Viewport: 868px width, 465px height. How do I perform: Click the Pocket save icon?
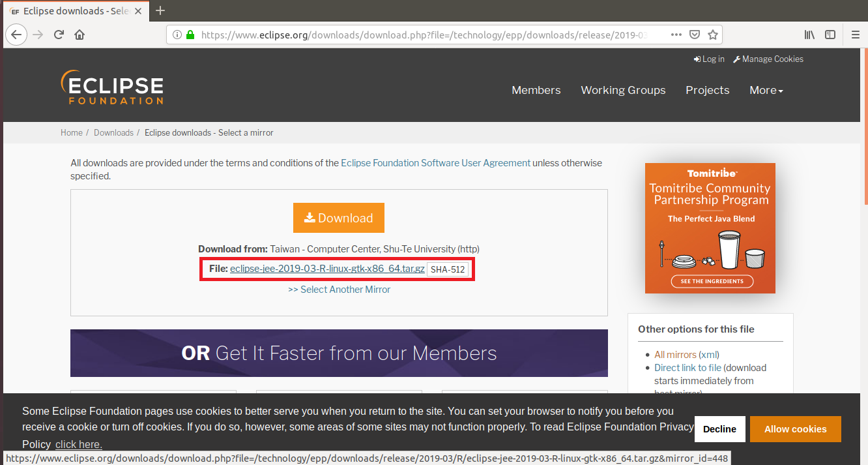coord(695,35)
